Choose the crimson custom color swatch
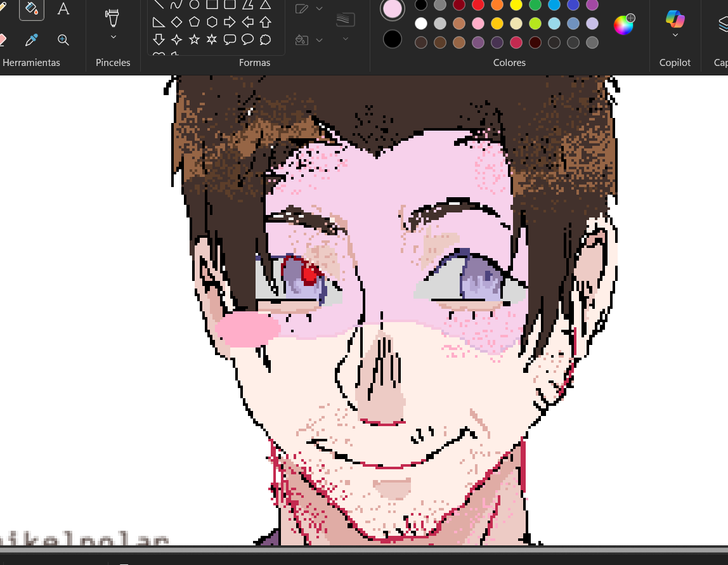The height and width of the screenshot is (565, 728). (x=516, y=42)
